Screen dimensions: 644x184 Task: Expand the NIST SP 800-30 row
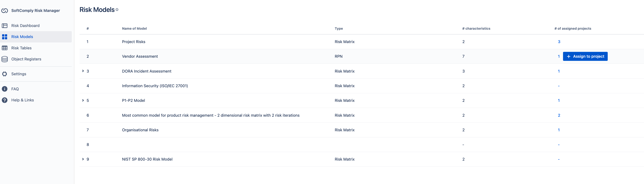[x=83, y=159]
